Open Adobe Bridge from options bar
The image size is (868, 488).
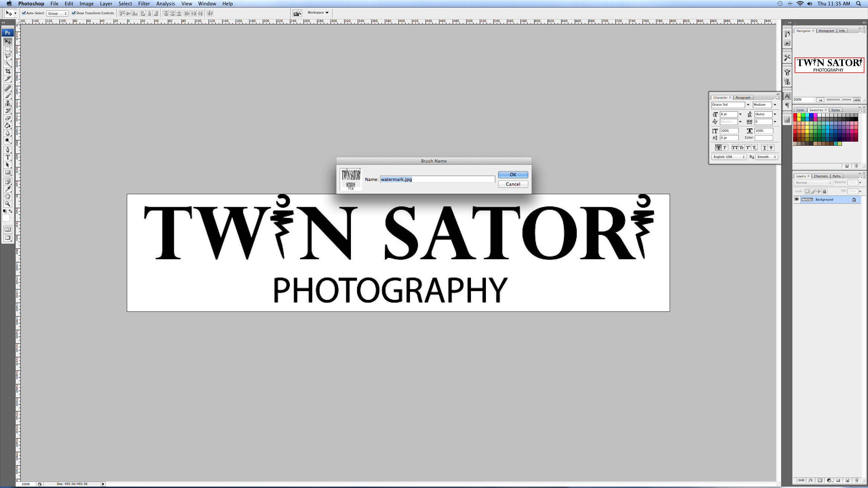click(297, 13)
